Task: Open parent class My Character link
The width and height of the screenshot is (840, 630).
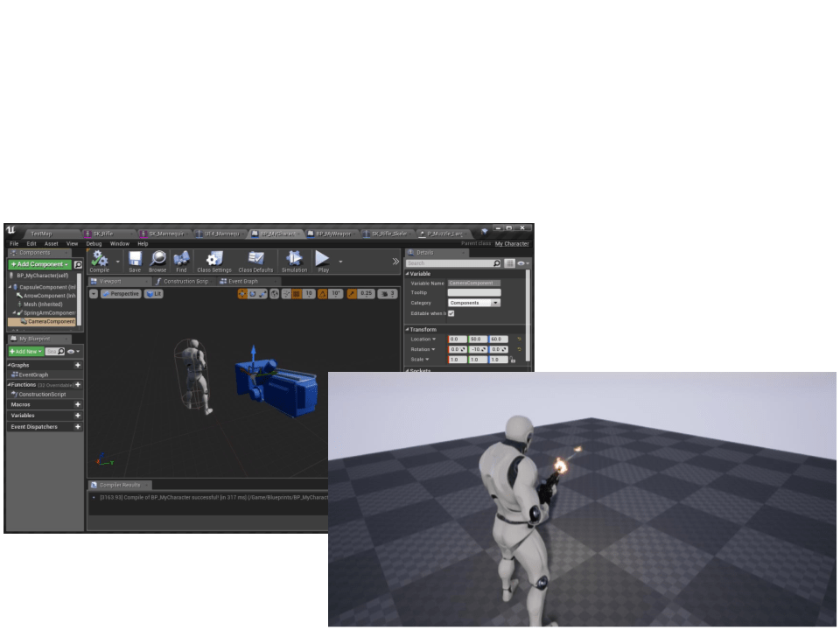Action: [x=511, y=244]
